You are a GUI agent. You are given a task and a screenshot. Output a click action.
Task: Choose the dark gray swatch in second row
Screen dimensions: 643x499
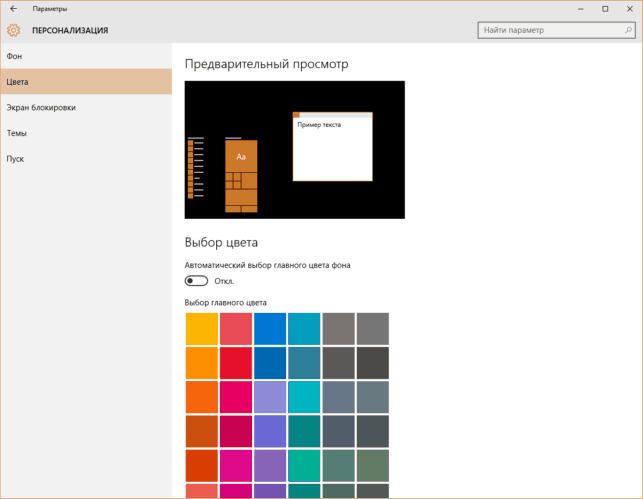[373, 363]
